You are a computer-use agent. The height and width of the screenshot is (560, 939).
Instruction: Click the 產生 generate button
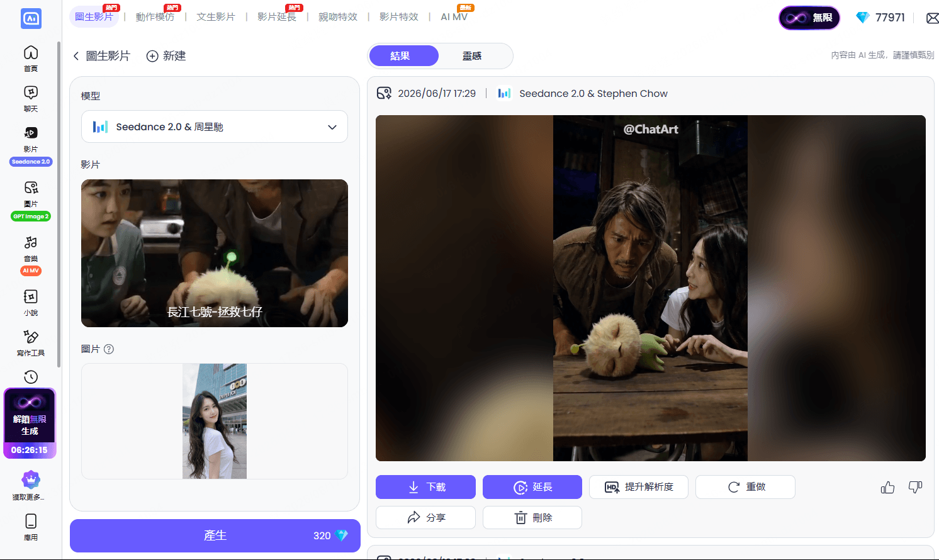pos(215,535)
